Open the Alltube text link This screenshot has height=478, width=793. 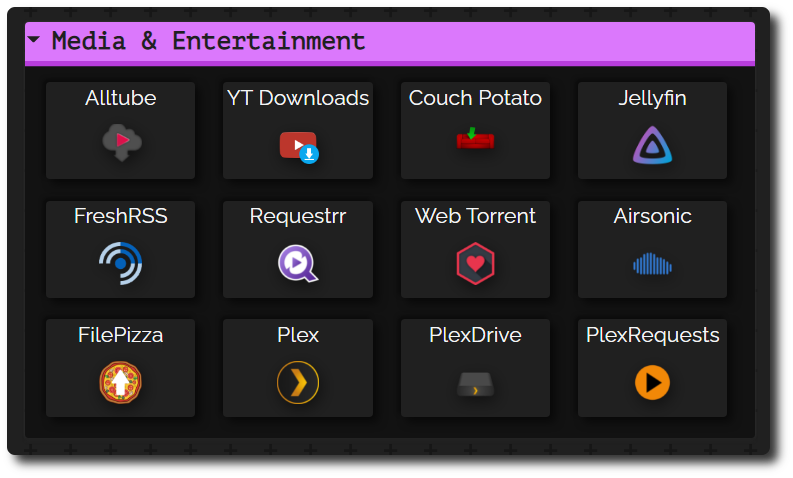(x=121, y=98)
